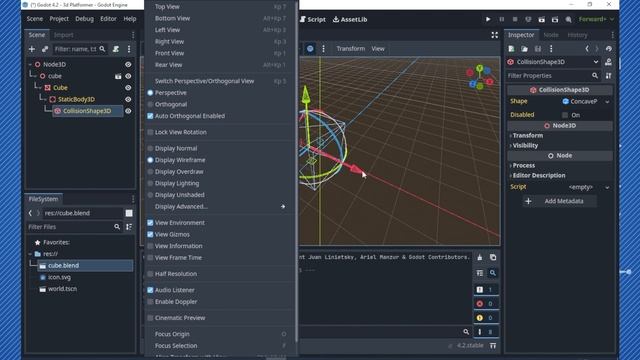Hide the StaticBody3D node
Screen dimensions: 640x360
(128, 100)
